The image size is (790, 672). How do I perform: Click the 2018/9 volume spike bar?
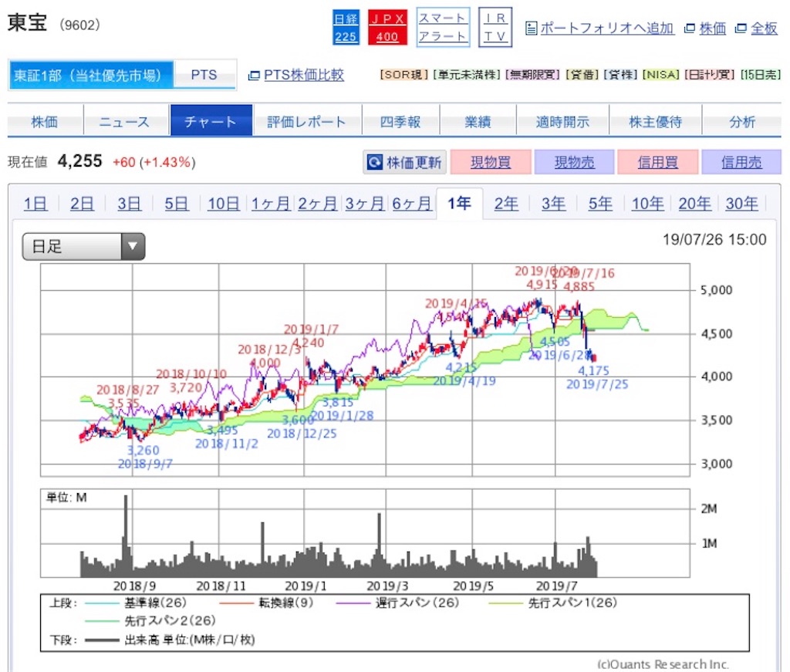tap(126, 536)
